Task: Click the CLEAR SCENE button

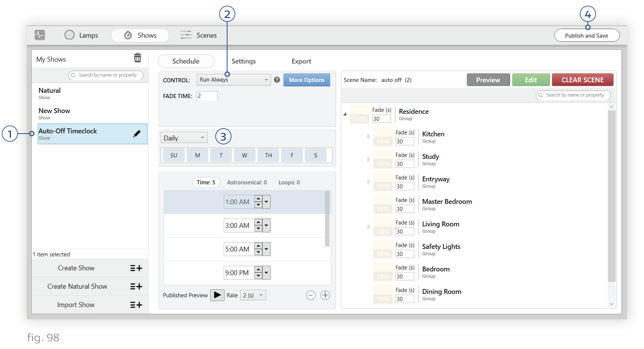Action: point(582,80)
